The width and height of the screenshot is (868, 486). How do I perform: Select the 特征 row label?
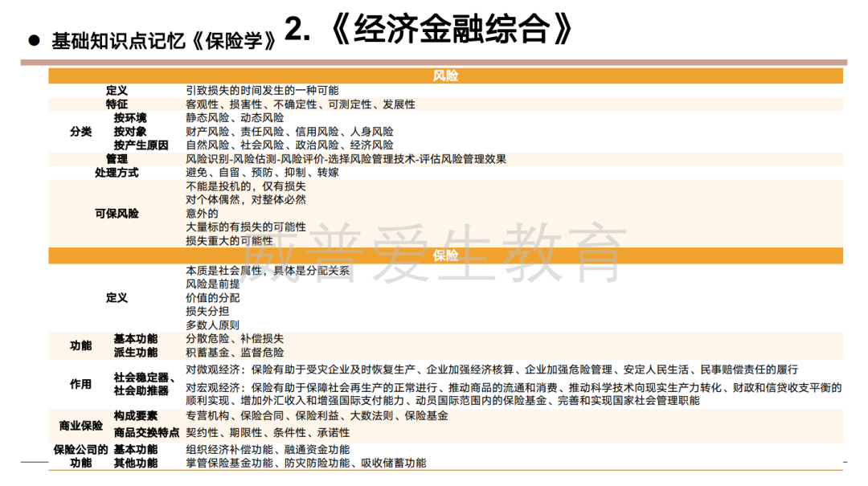(x=117, y=104)
